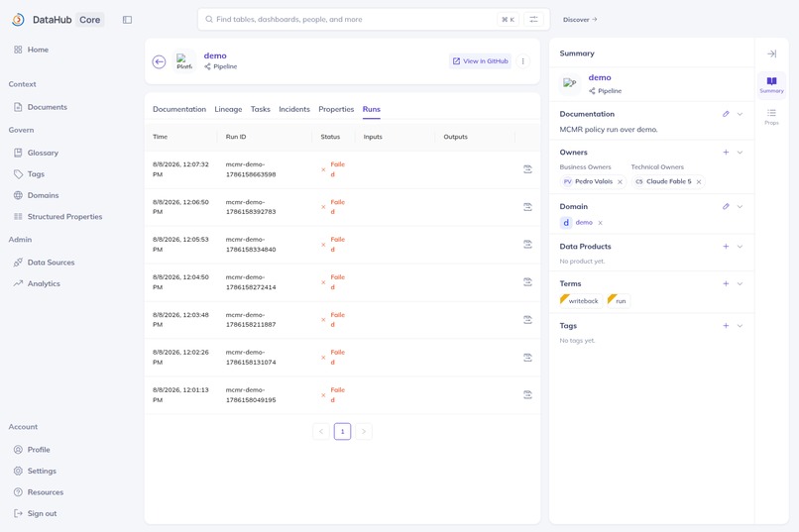Click the writeback glossary term
Image resolution: width=799 pixels, height=532 pixels.
pos(581,301)
